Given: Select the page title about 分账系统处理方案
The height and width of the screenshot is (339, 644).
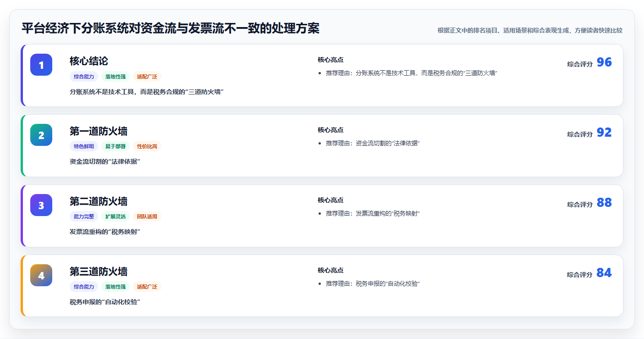Looking at the screenshot, I should click(x=171, y=28).
